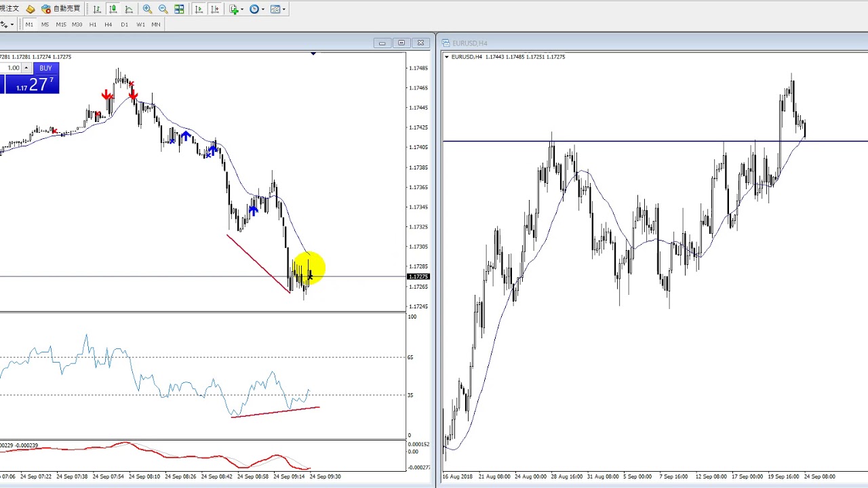Zoom in on the chart
Image resolution: width=868 pixels, height=488 pixels.
(147, 9)
